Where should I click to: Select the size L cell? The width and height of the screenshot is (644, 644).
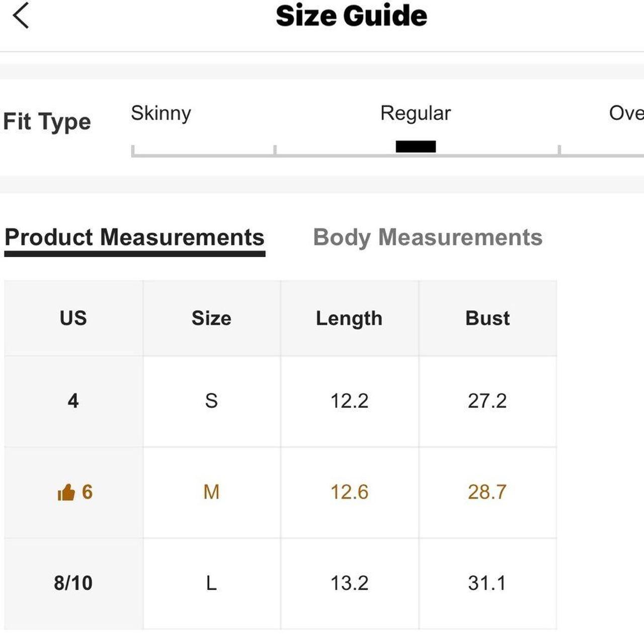coord(211,583)
